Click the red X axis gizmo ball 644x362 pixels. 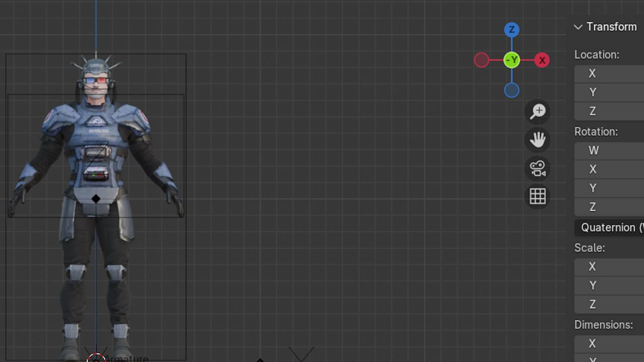point(542,60)
